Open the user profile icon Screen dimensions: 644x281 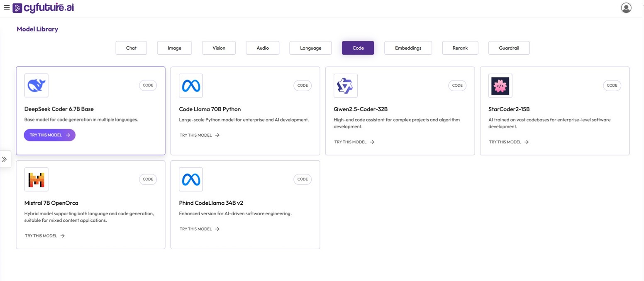[x=626, y=8]
